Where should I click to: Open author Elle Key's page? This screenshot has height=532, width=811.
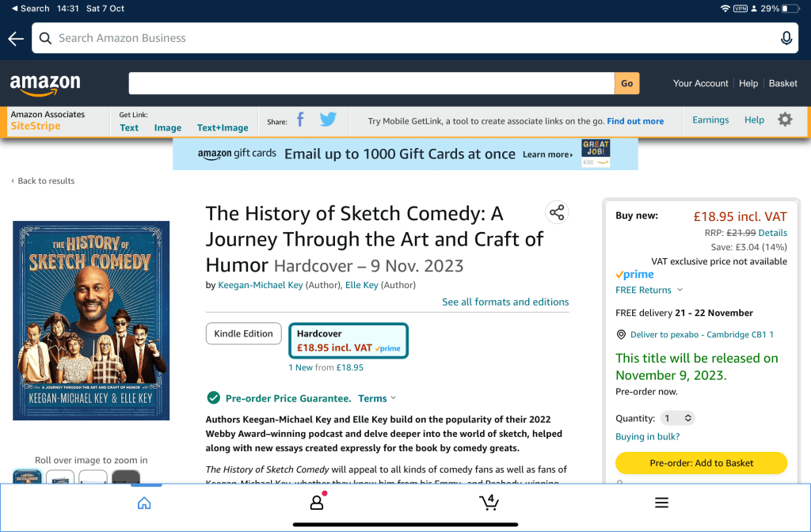click(361, 285)
